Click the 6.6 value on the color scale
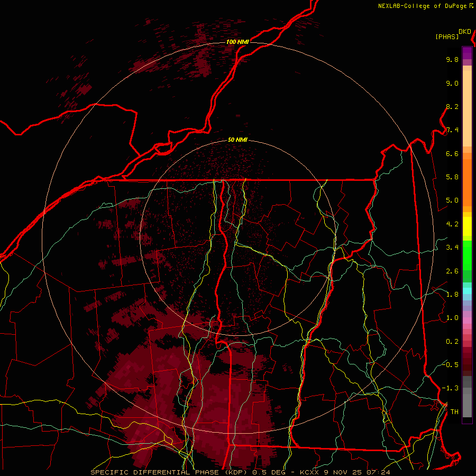476x476 pixels. click(x=452, y=153)
